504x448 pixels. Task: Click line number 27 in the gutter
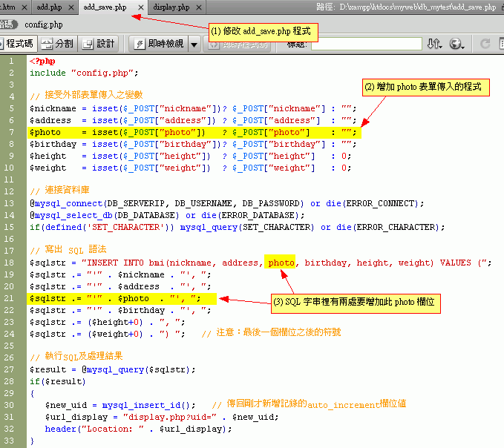[x=9, y=370]
